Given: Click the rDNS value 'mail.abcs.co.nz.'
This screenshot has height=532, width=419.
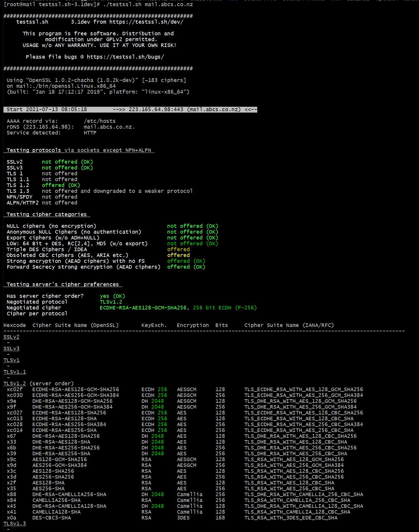Looking at the screenshot, I should pyautogui.click(x=109, y=127).
